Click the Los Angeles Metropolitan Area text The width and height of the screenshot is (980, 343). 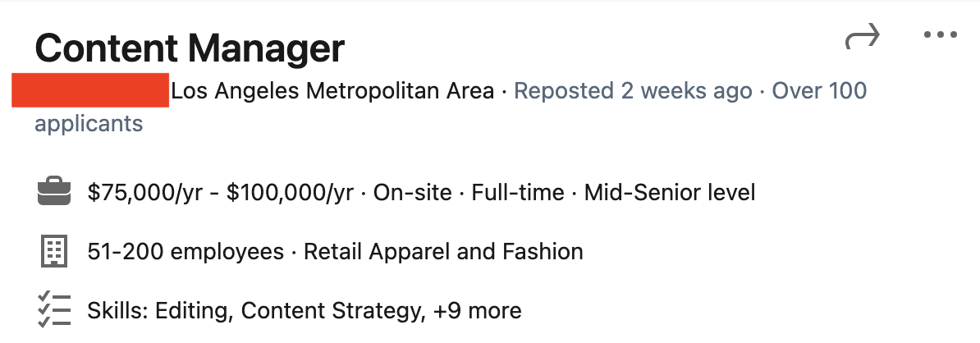[333, 91]
